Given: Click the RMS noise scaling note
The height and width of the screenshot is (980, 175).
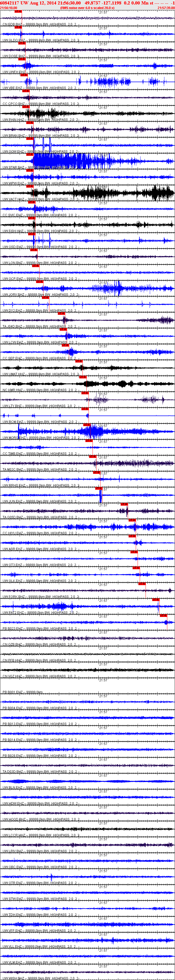Looking at the screenshot, I should pyautogui.click(x=87, y=8).
